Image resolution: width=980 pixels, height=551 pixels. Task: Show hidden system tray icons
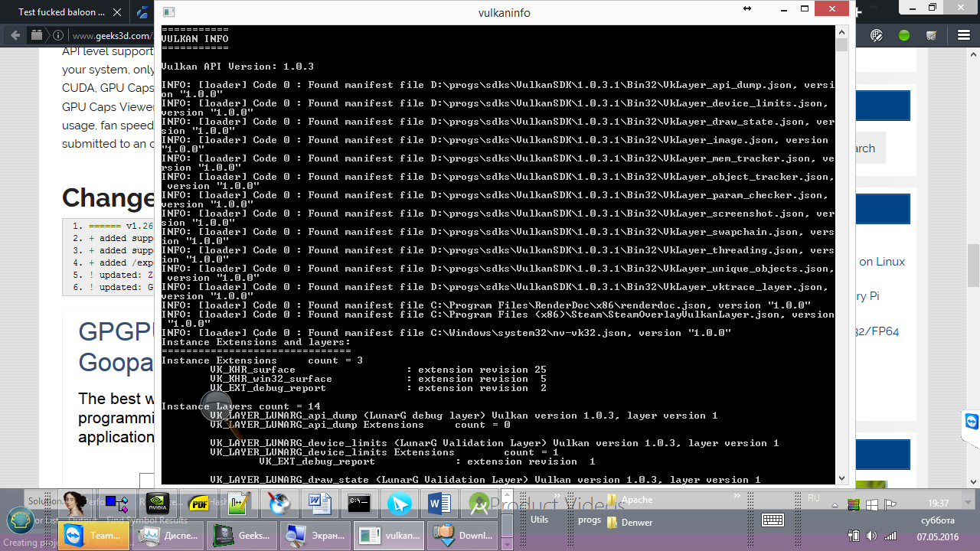click(835, 505)
